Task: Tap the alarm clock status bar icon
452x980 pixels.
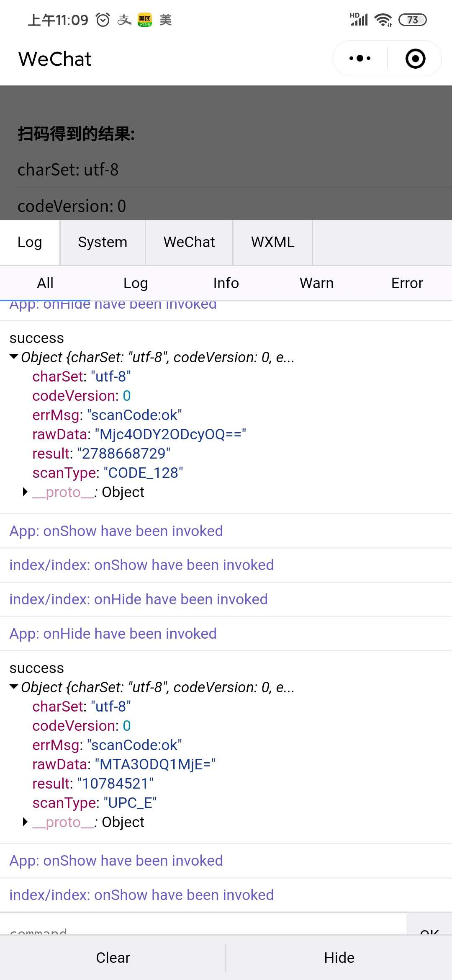Action: (103, 20)
